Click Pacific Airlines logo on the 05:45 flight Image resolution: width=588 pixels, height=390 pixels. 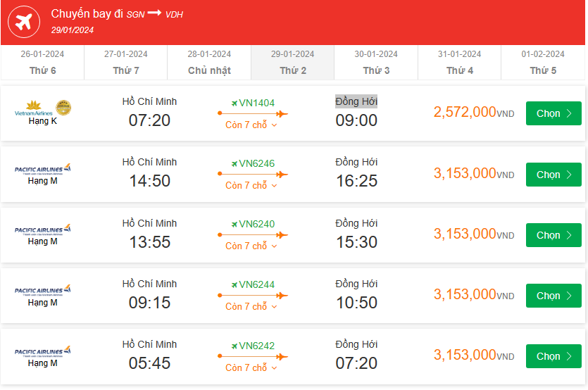click(43, 351)
